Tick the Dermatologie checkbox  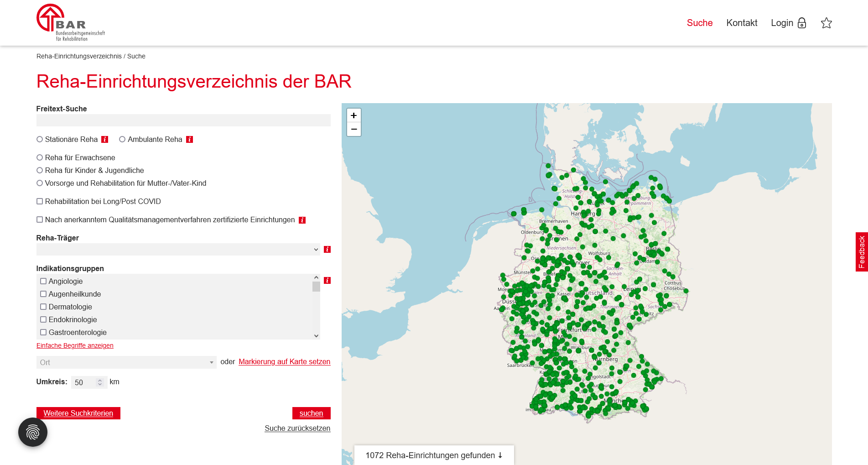(43, 307)
